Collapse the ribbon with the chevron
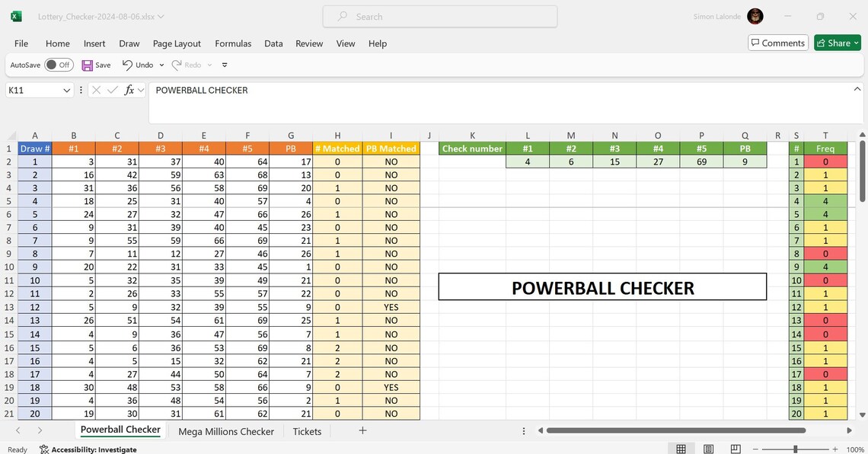The image size is (868, 454). point(857,89)
